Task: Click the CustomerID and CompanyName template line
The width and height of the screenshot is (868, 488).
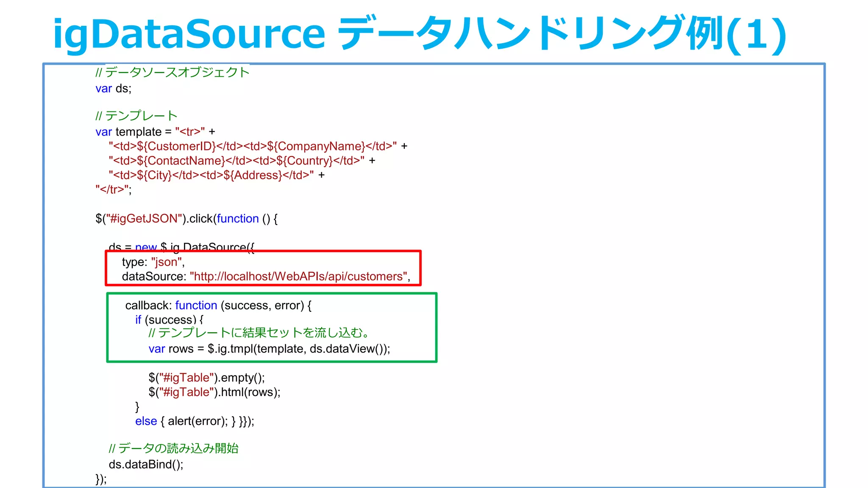Action: (x=258, y=146)
